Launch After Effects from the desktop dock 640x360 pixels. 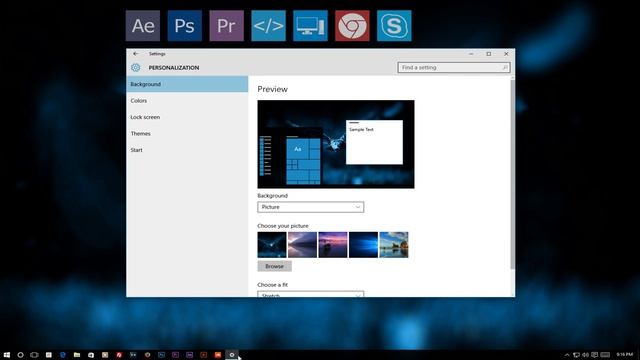(143, 26)
